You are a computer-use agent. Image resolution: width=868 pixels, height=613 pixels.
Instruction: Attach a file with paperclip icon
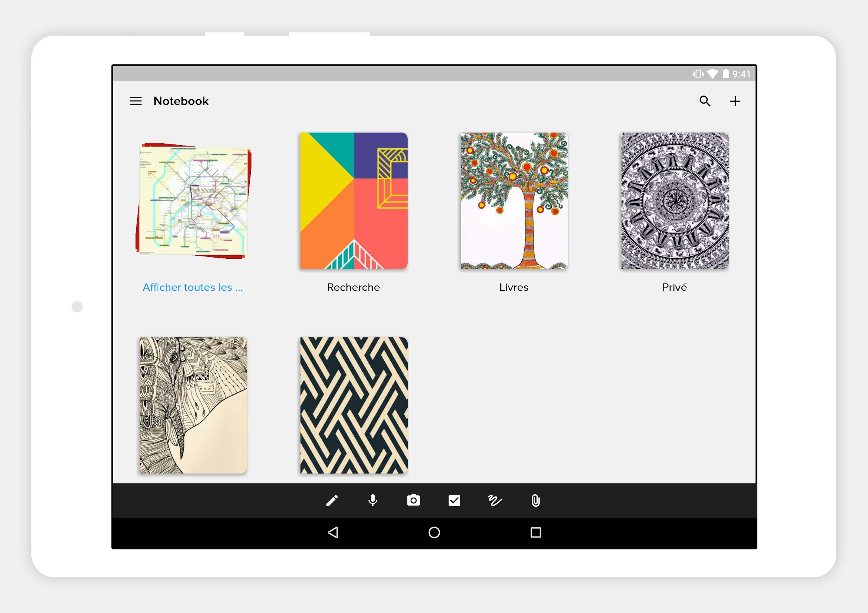pyautogui.click(x=536, y=500)
